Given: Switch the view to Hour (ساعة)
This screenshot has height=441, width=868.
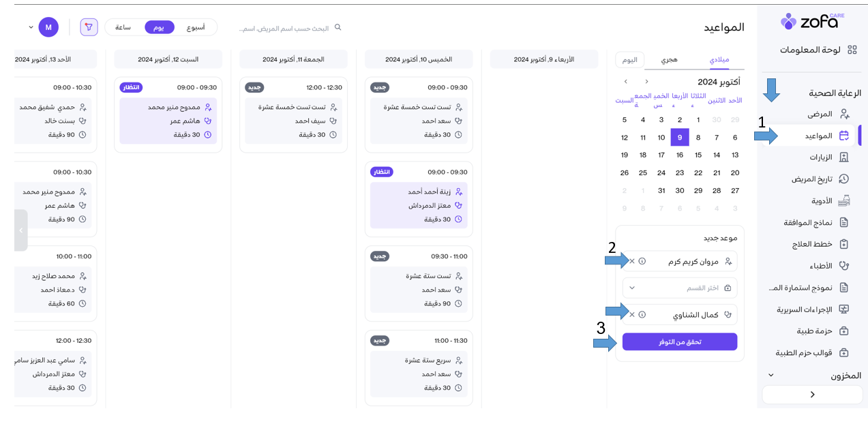Looking at the screenshot, I should pyautogui.click(x=123, y=27).
